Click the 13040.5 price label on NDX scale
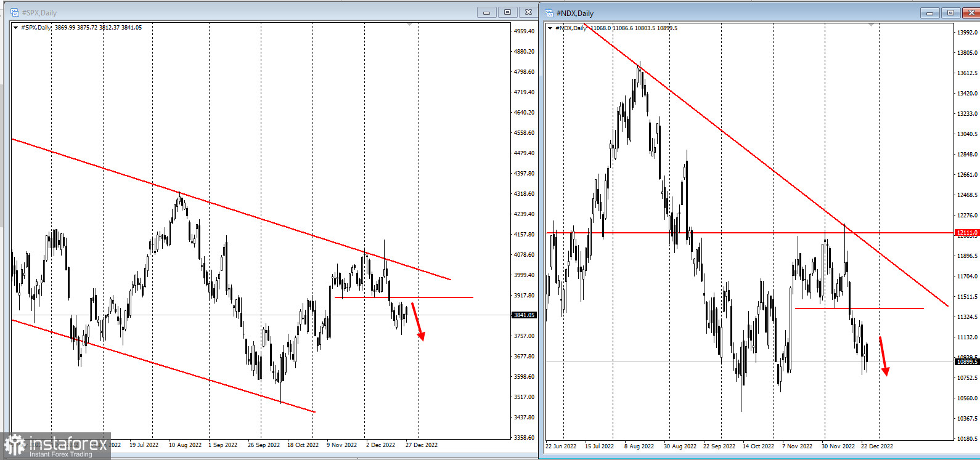Screen dimensions: 980x460 [967, 134]
